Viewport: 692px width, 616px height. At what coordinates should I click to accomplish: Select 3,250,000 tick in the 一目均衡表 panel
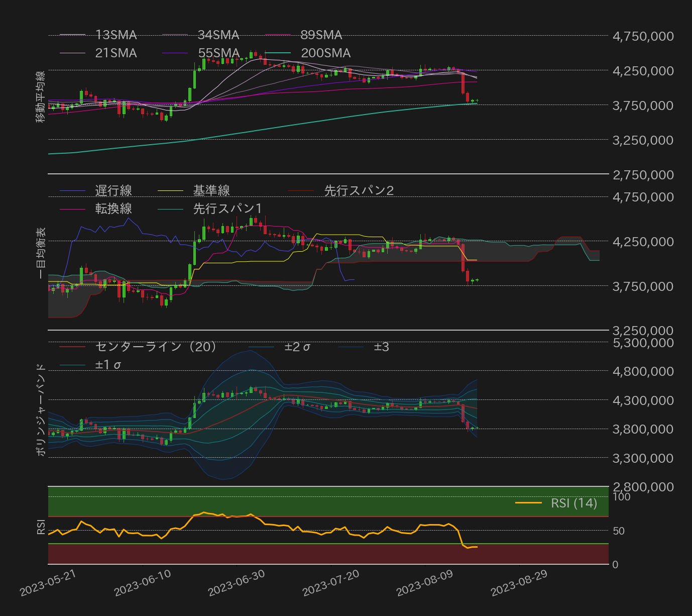643,330
